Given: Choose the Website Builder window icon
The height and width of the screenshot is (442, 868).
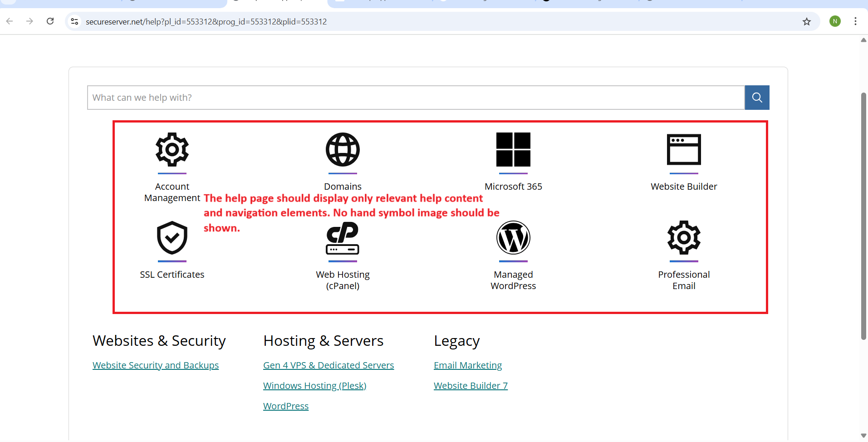Looking at the screenshot, I should (x=684, y=150).
